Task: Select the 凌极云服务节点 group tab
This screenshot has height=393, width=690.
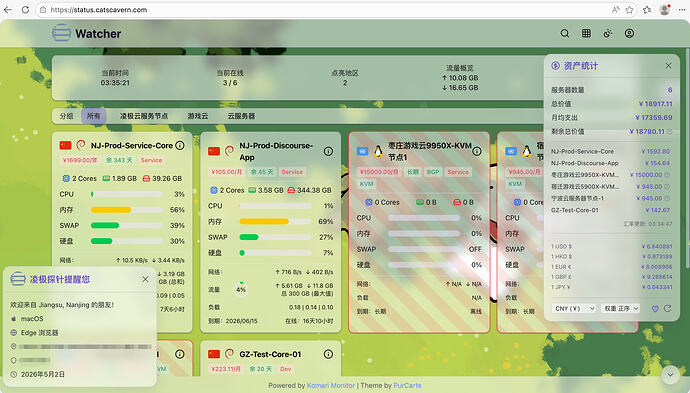Action: 144,116
